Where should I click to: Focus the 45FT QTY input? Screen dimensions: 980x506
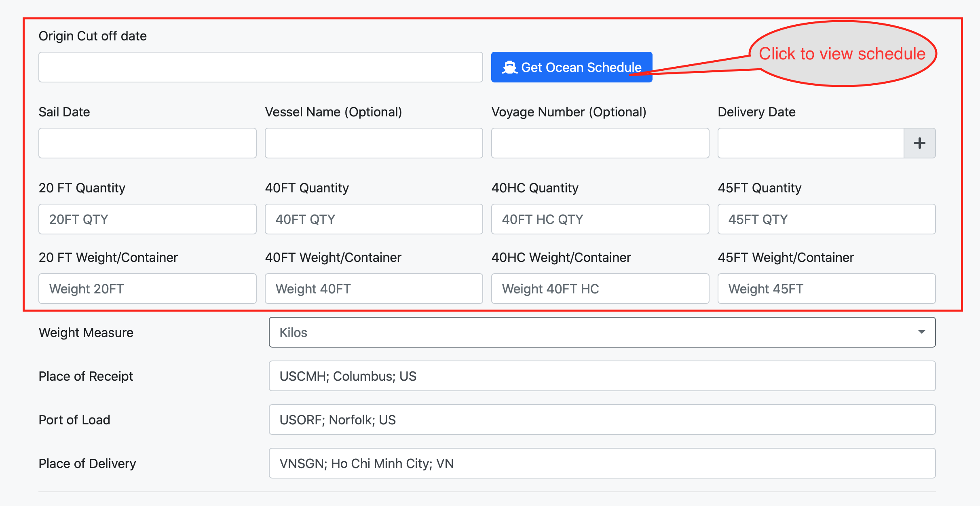click(x=826, y=219)
